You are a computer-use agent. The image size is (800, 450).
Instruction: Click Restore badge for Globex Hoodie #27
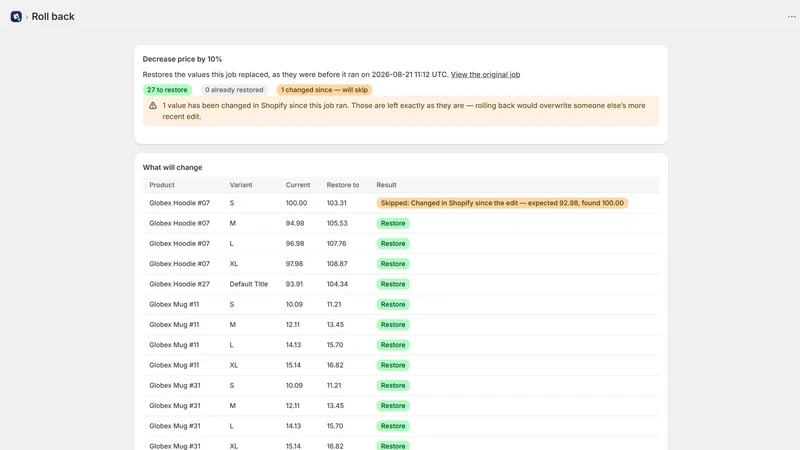[393, 284]
